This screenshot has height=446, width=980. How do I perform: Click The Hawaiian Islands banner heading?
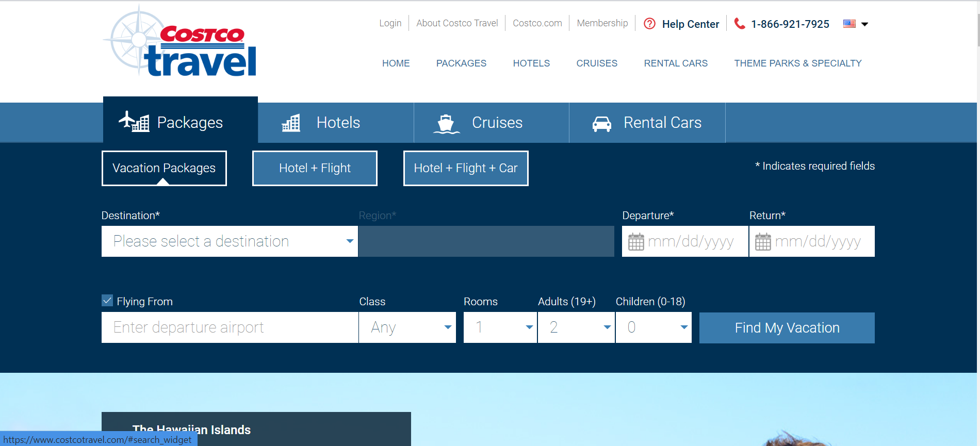191,430
